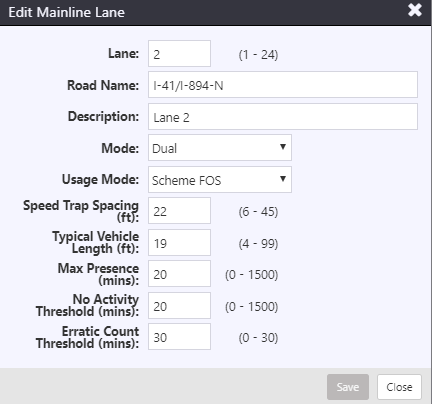Open the Mode dropdown showing Dual
The width and height of the screenshot is (432, 404).
pos(220,148)
